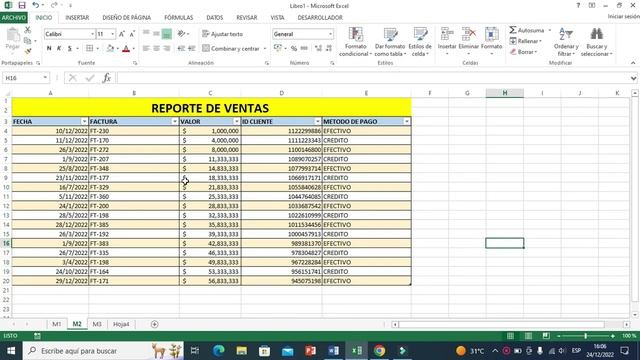Open the font name Calibri dropdown

(92, 34)
